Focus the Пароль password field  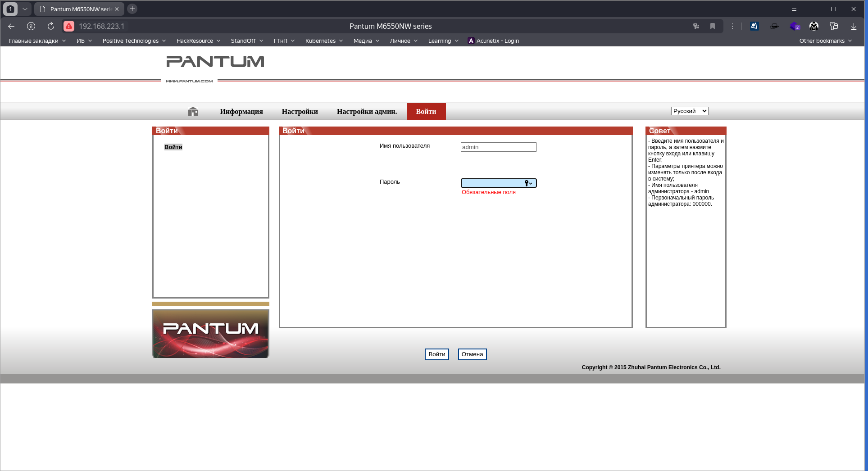(x=499, y=183)
